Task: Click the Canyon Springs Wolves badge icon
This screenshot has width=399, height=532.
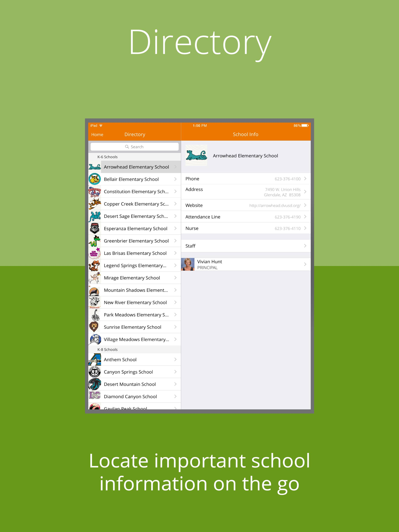Action: click(x=94, y=372)
